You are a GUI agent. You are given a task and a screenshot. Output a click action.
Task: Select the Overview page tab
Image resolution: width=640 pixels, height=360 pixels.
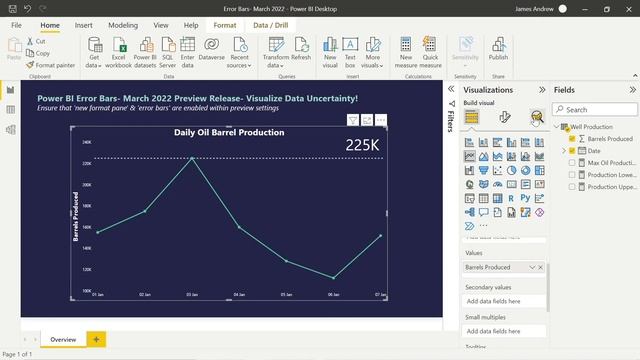point(63,339)
